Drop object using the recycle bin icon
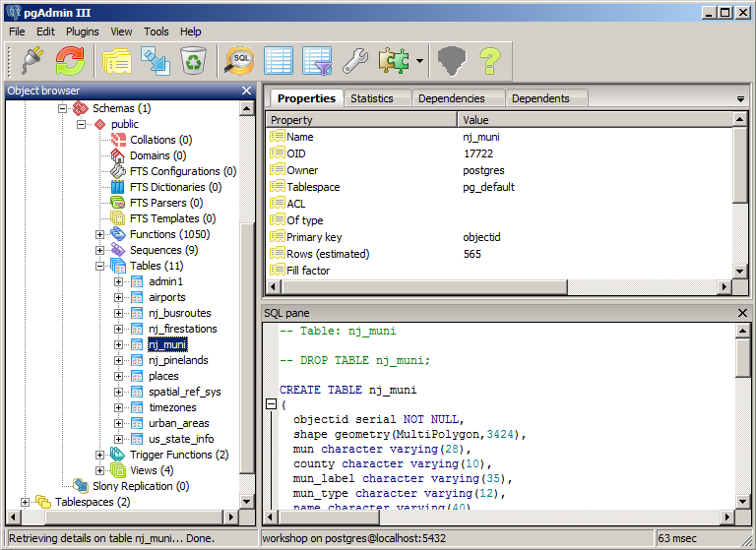The width and height of the screenshot is (756, 550). [193, 61]
